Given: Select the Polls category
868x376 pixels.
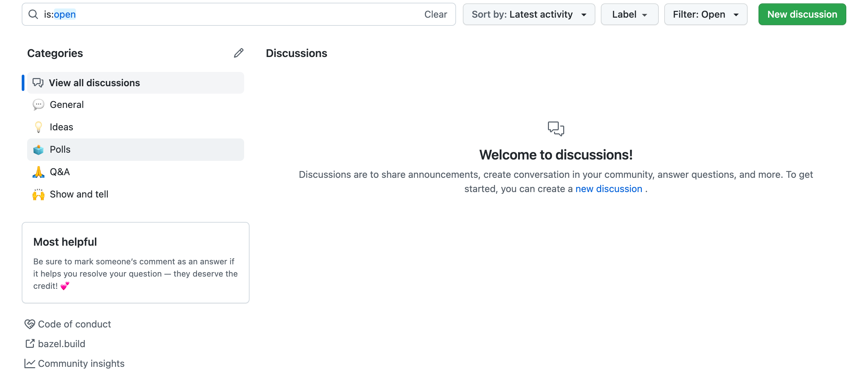Looking at the screenshot, I should coord(136,149).
